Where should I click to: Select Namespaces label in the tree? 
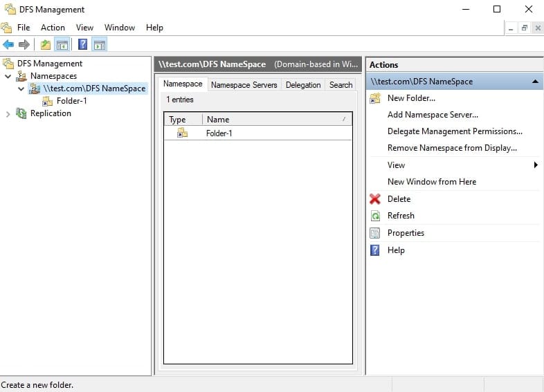tap(53, 76)
